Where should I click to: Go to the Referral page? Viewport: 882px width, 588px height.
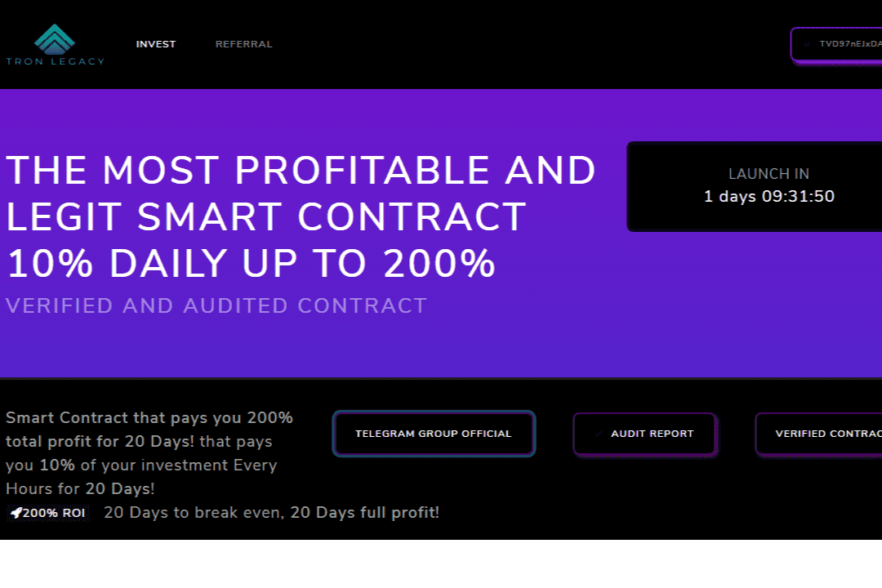coord(244,44)
